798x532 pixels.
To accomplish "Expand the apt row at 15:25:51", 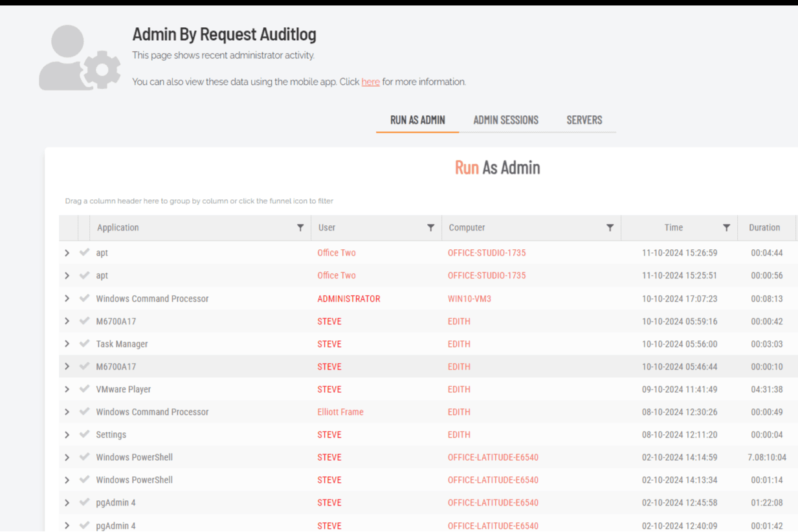I will pyautogui.click(x=67, y=276).
